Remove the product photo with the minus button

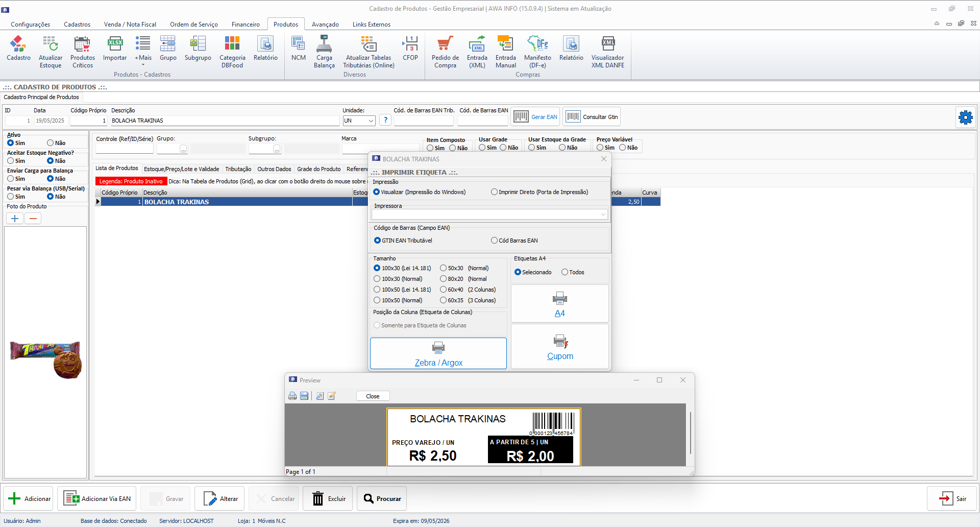coord(33,219)
